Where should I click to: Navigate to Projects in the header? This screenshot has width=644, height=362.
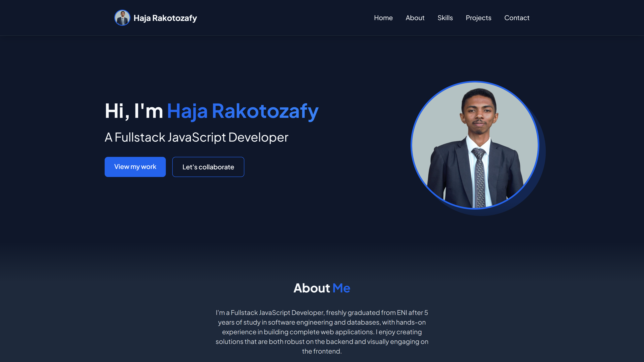[479, 18]
